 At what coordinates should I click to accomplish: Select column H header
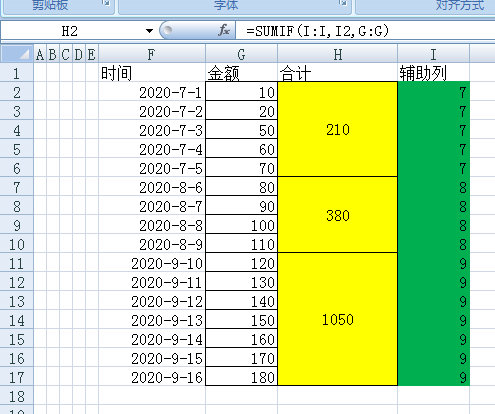coord(337,54)
